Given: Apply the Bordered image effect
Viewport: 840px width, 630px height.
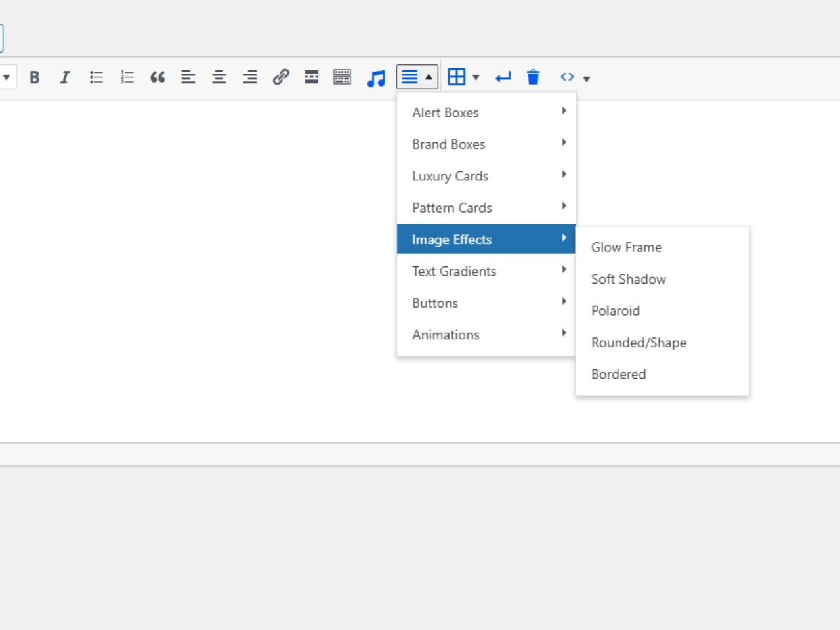Looking at the screenshot, I should [618, 374].
